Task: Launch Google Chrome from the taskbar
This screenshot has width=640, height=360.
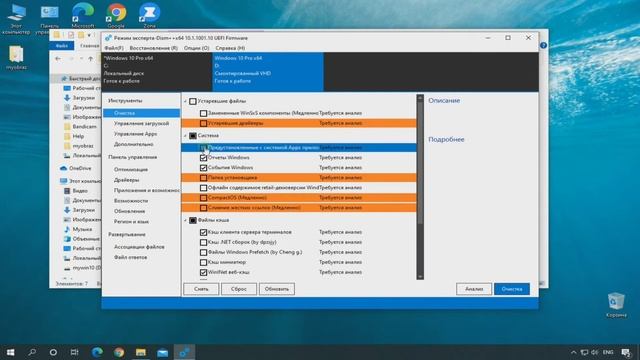Action: click(x=119, y=352)
